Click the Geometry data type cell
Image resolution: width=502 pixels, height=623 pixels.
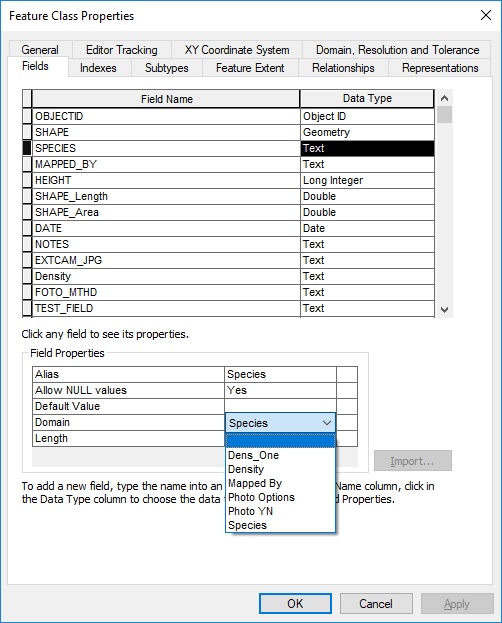tap(367, 132)
